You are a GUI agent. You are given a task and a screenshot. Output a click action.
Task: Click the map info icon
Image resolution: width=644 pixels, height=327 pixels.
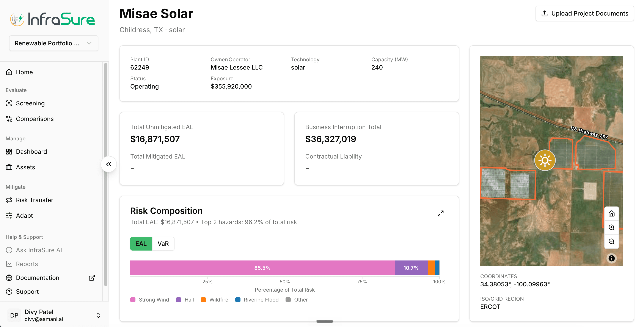(611, 258)
